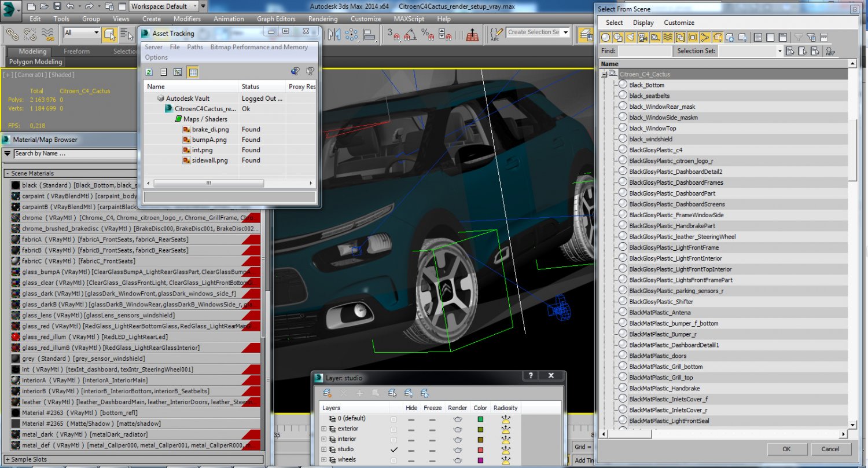Click the Save File icon in quick access bar
Viewport: 868px width, 468px height.
57,6
